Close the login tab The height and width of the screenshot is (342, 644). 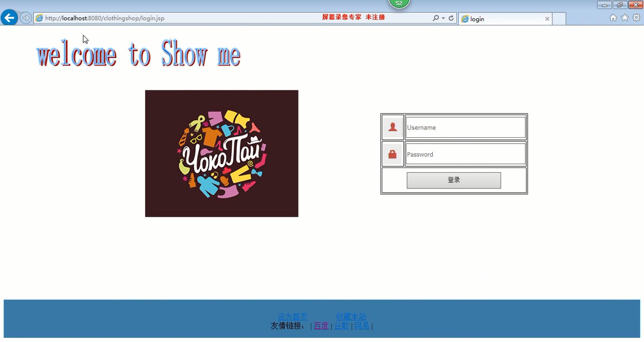(547, 19)
